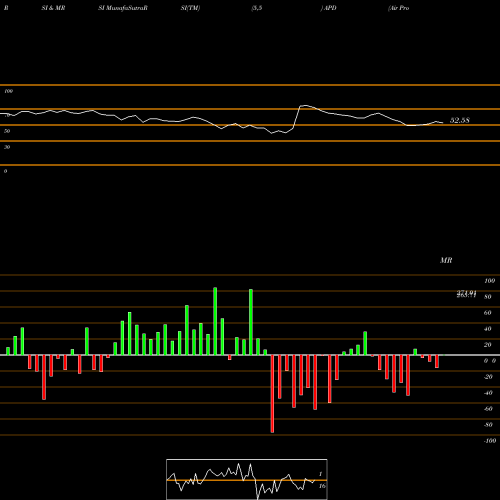
Task: Click the -60 scale label in MR panel
Action: click(488, 409)
